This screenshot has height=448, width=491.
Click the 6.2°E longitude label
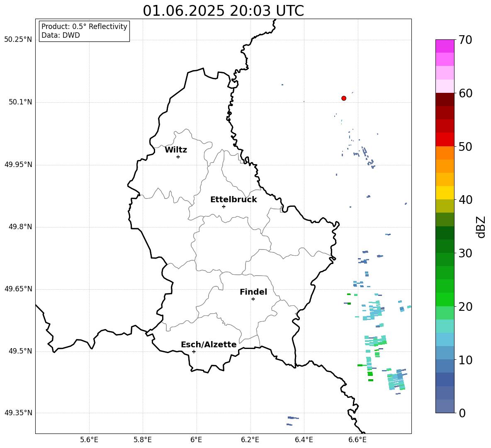(250, 440)
